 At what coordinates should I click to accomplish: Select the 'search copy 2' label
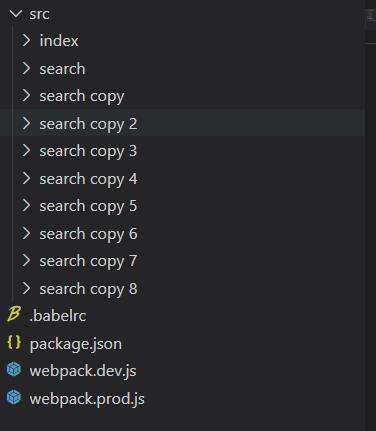coord(88,124)
